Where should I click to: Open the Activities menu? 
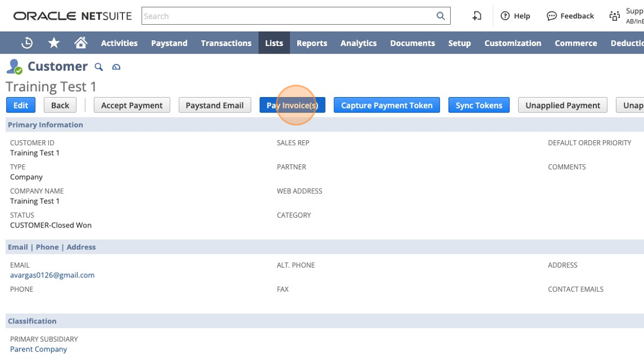click(x=119, y=43)
